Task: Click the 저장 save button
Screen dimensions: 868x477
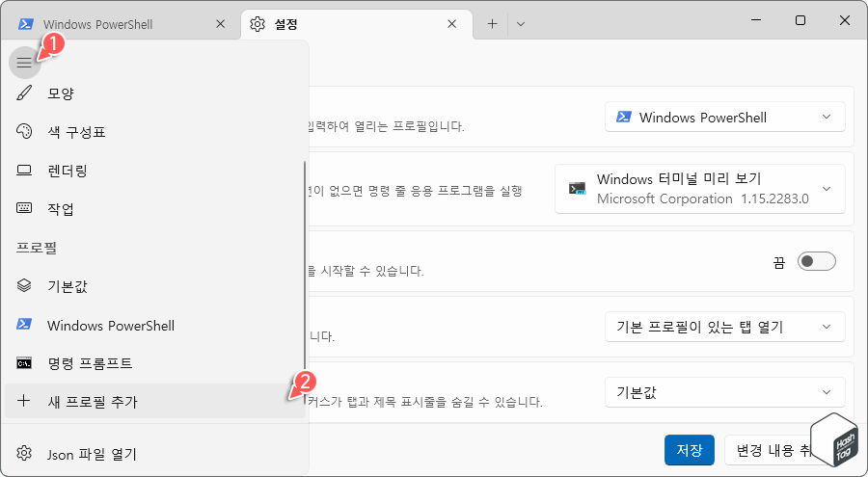Action: pyautogui.click(x=690, y=450)
